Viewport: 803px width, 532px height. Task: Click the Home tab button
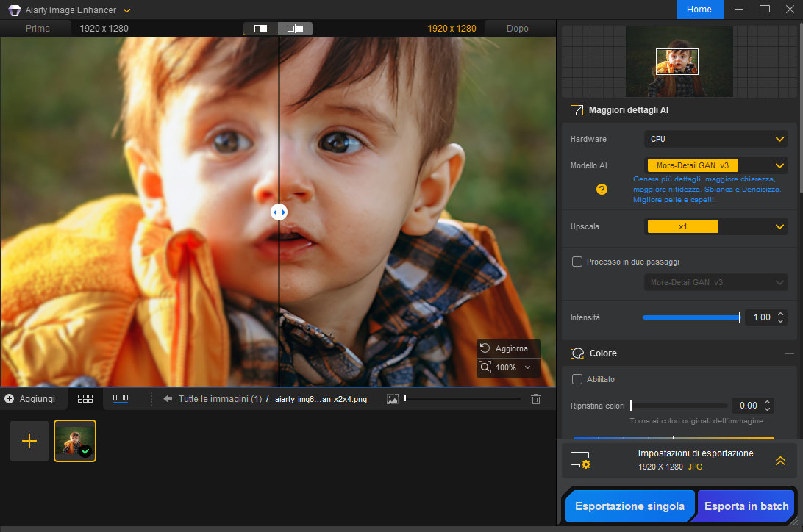tap(699, 10)
